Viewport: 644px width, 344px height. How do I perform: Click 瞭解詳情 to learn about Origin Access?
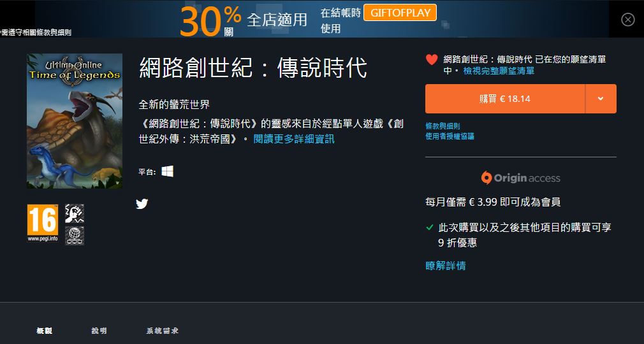pos(445,266)
